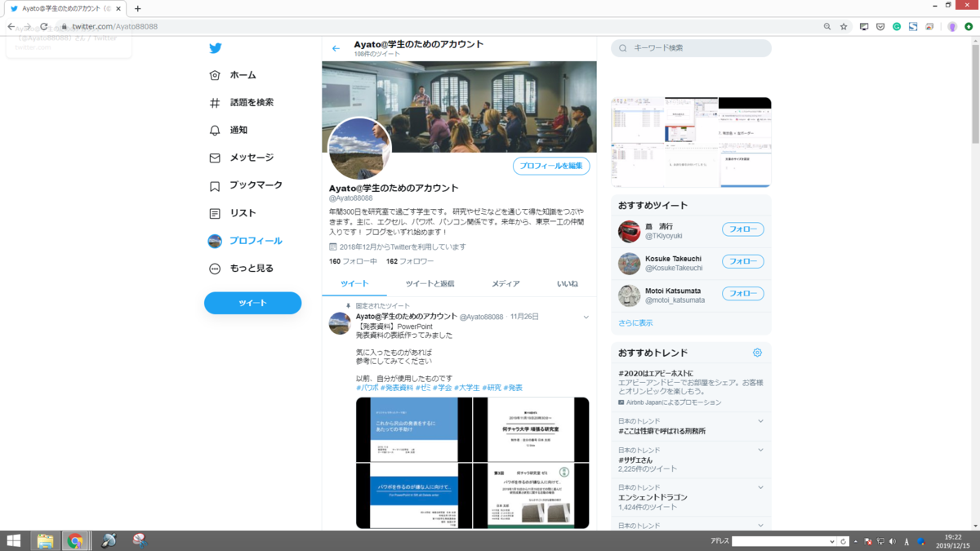Expand options for the エンシェントドラゴン trend
The image size is (980, 551).
tap(761, 487)
